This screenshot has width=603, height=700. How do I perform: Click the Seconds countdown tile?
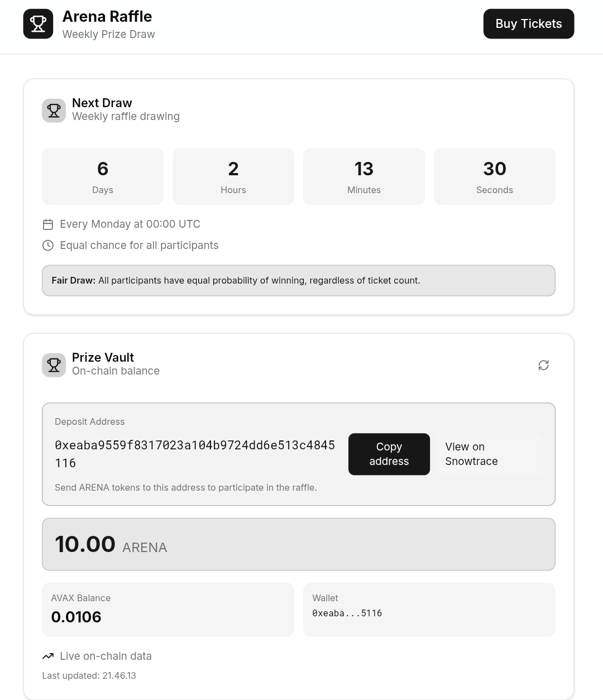[x=495, y=176]
